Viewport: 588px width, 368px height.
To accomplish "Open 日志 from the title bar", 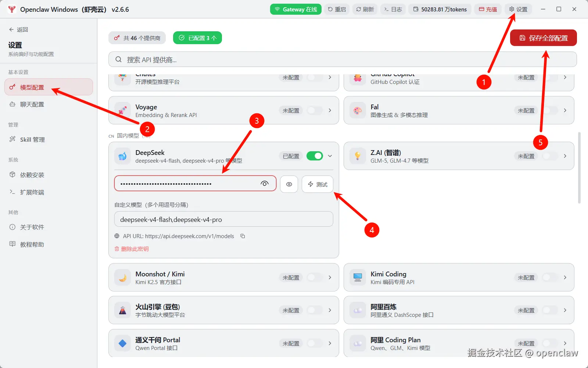I will coord(393,9).
